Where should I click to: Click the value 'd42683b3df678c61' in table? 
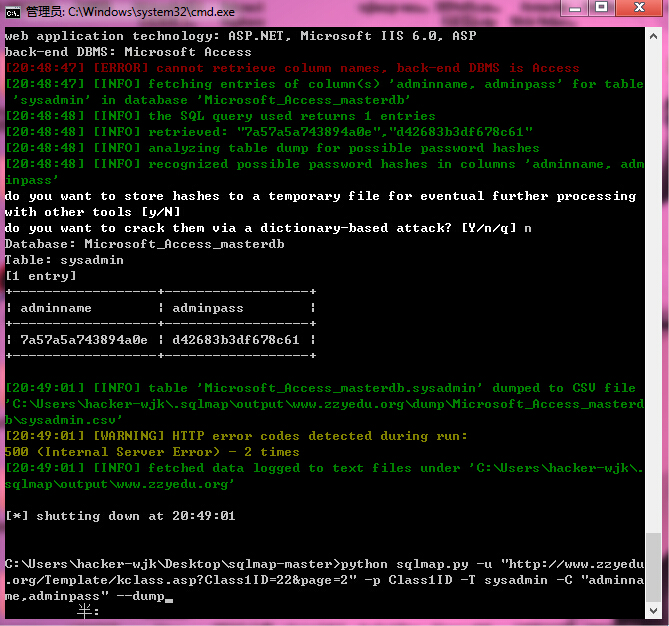tap(236, 340)
